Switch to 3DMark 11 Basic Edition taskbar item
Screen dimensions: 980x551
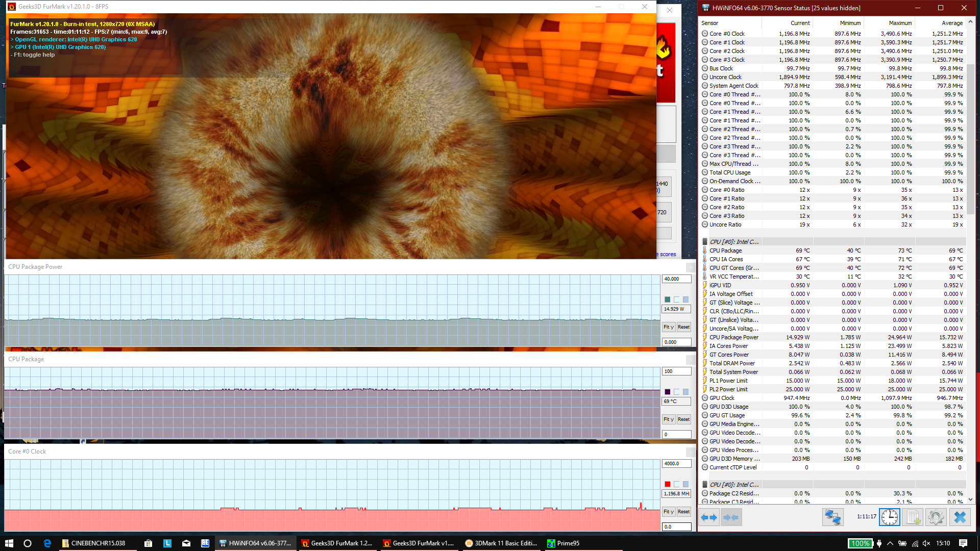(x=501, y=543)
